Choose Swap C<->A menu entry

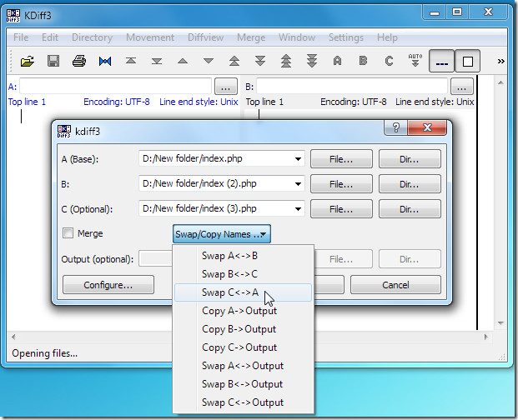[244, 292]
